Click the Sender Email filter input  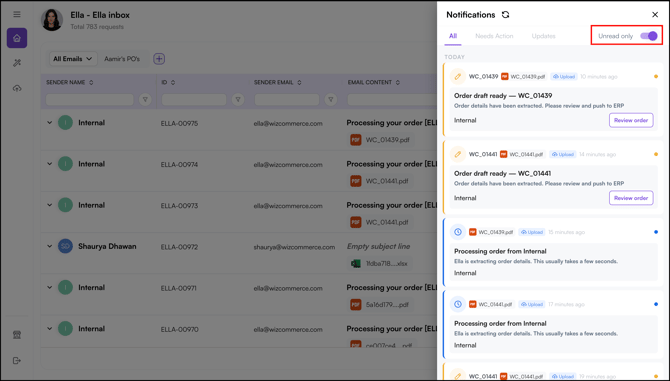[287, 100]
